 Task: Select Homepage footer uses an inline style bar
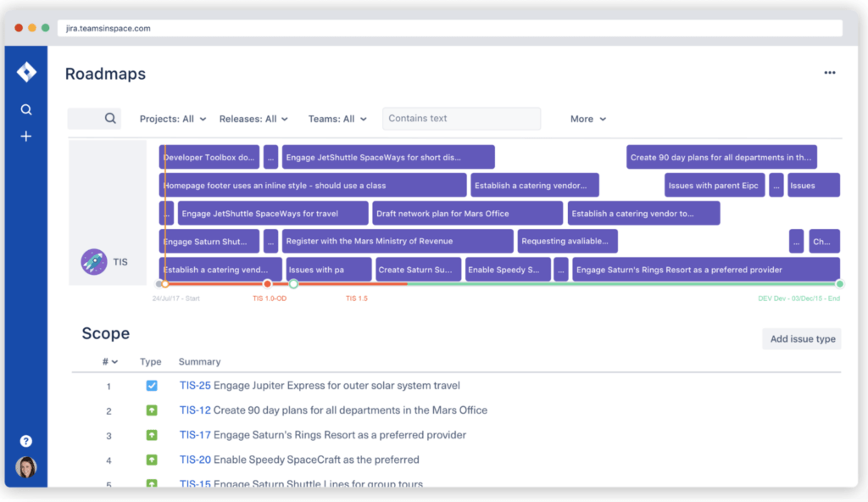[313, 185]
